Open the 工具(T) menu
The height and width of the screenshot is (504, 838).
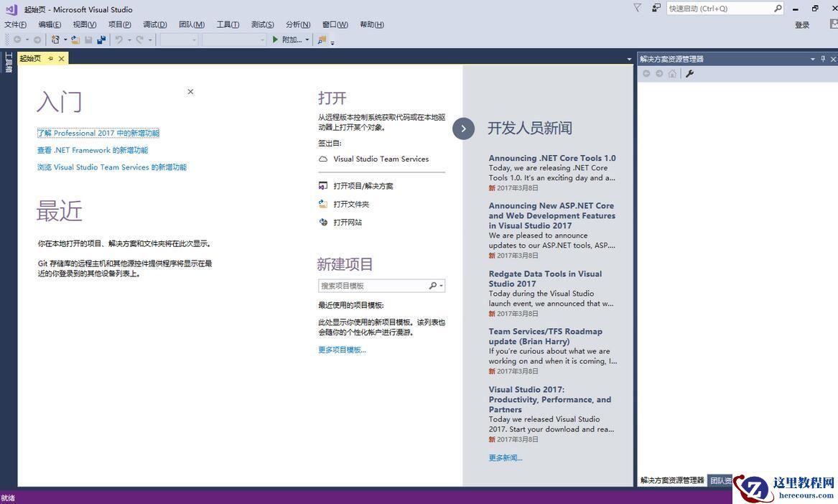coord(228,24)
